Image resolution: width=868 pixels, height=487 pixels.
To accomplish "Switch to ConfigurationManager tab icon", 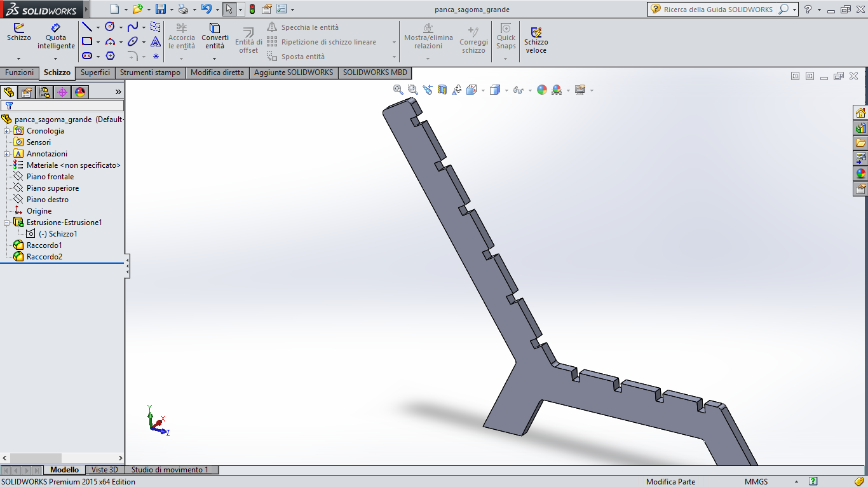I will click(x=44, y=92).
